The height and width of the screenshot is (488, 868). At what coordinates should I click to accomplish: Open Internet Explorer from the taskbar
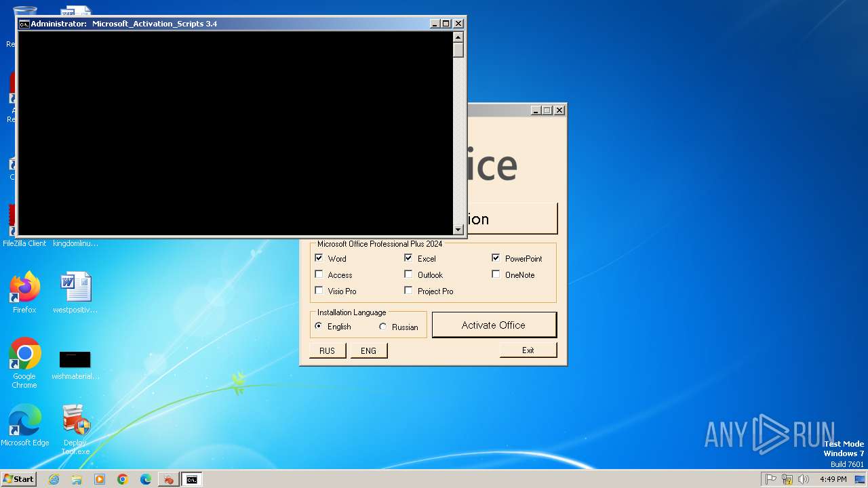[54, 479]
